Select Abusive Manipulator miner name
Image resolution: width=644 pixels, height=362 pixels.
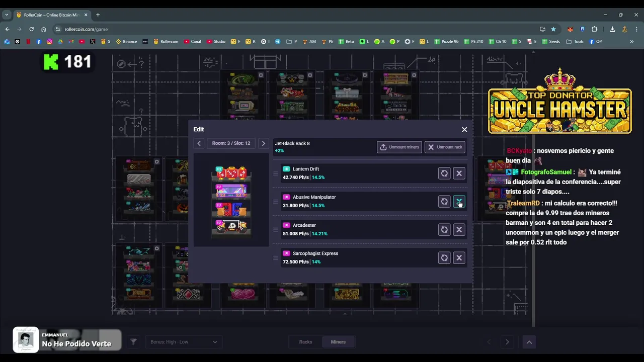tap(314, 197)
